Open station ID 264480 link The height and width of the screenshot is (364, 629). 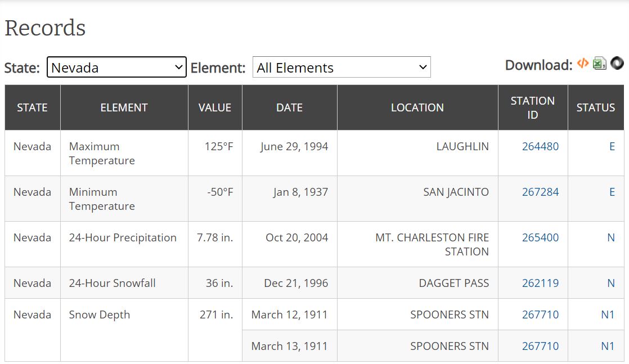pyautogui.click(x=540, y=146)
